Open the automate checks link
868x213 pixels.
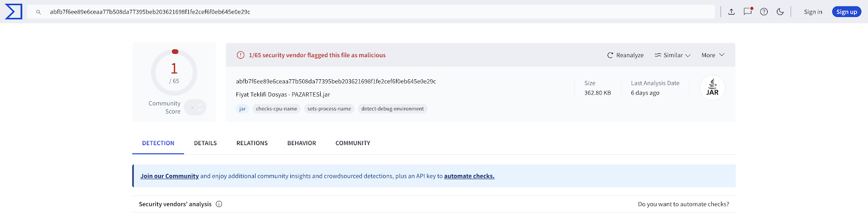click(x=469, y=176)
